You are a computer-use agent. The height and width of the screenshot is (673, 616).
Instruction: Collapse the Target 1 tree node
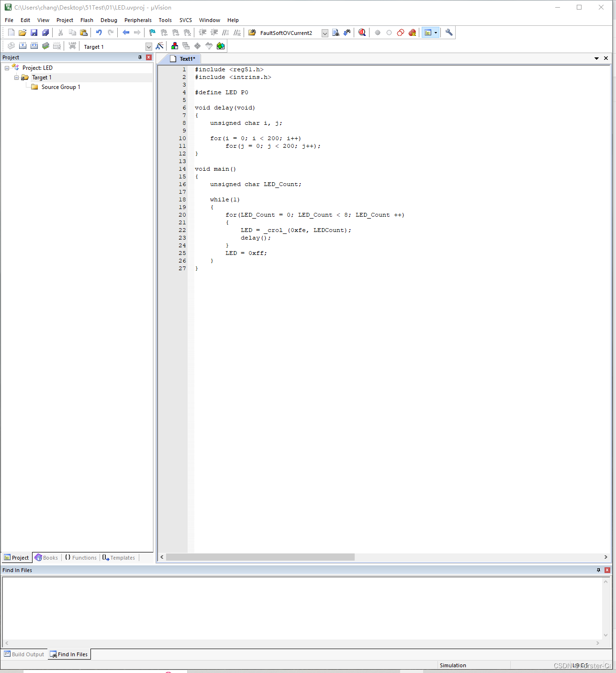tap(16, 77)
